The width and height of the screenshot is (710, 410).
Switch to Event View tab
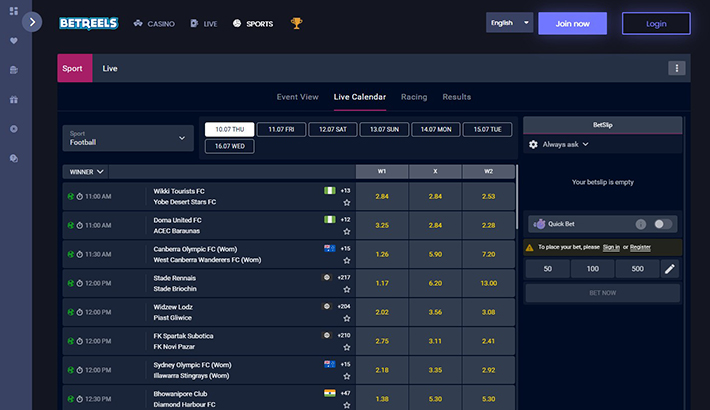tap(297, 97)
